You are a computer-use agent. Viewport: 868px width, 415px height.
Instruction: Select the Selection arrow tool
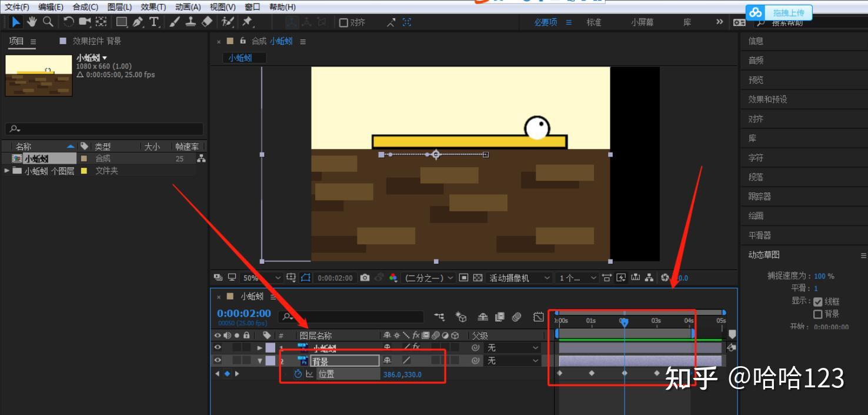click(x=16, y=22)
